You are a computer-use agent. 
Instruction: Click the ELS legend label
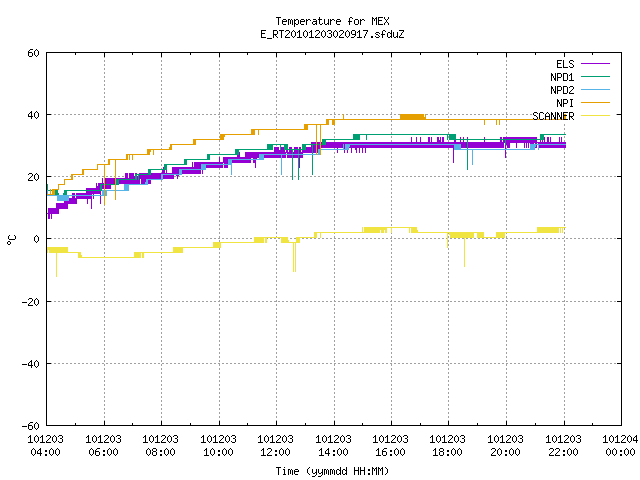click(565, 64)
